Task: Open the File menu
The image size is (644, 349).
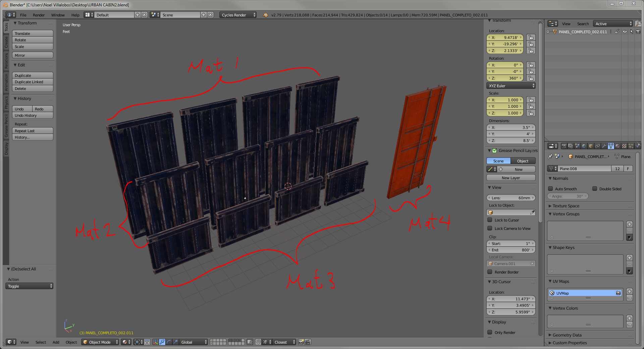Action: click(x=23, y=15)
